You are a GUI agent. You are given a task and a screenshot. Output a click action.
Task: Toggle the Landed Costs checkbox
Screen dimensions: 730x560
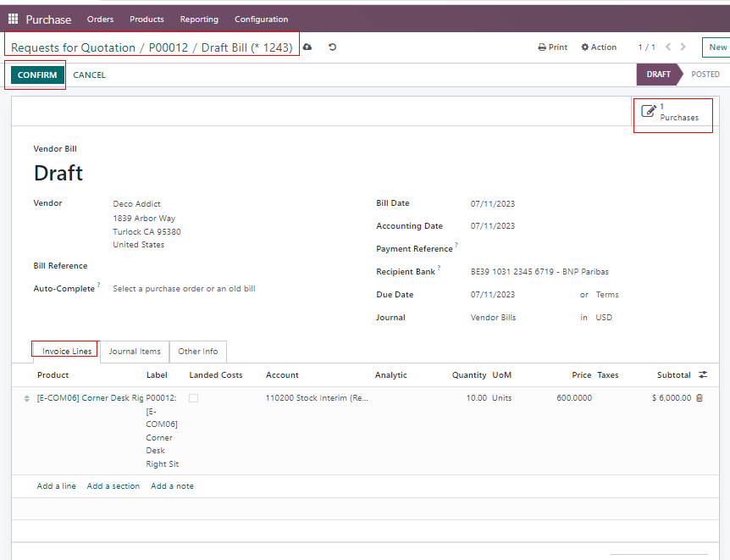click(194, 397)
